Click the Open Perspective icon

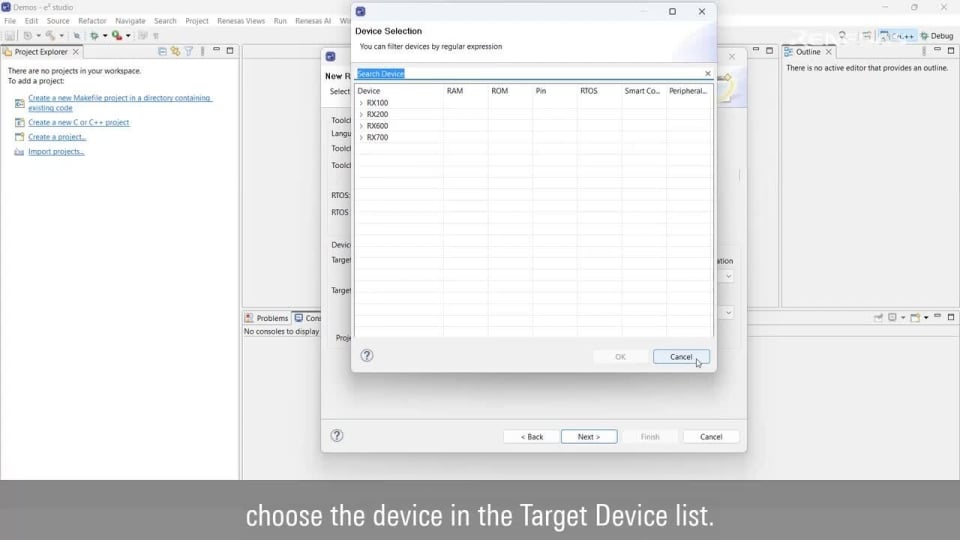867,36
